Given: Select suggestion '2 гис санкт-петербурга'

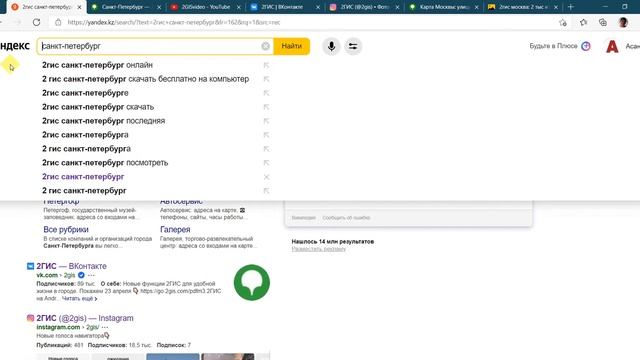Looking at the screenshot, I should [87, 149].
